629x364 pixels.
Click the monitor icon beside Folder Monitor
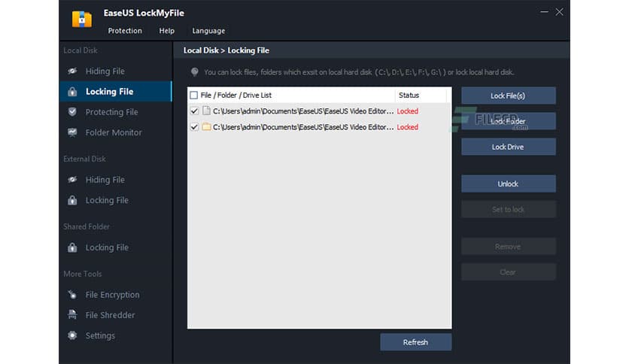pos(72,132)
